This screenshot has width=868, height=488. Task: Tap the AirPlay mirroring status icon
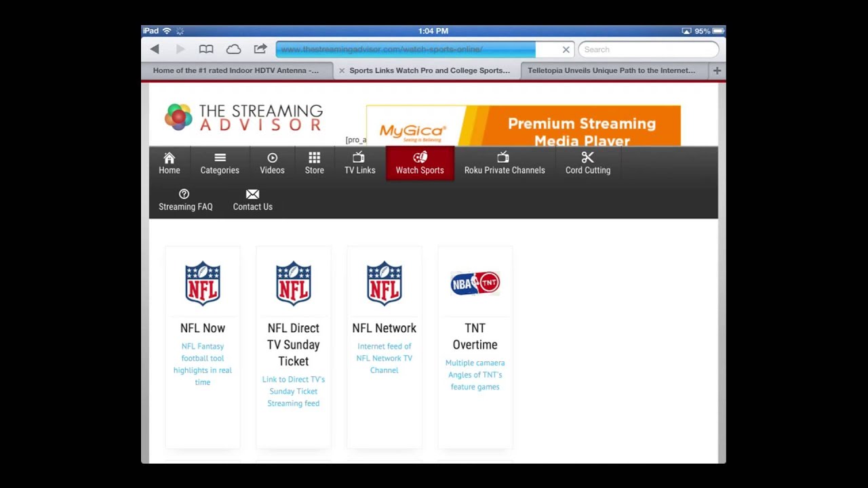686,31
